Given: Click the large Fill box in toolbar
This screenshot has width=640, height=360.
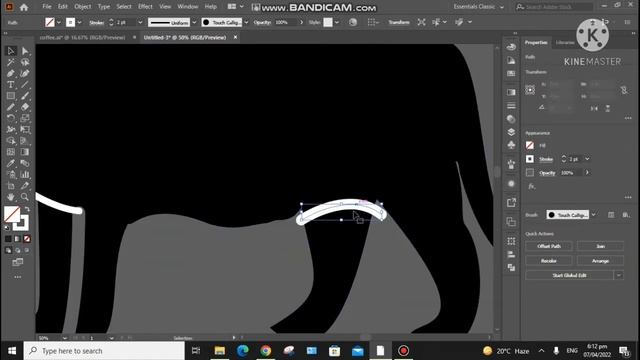Looking at the screenshot, I should tap(11, 214).
